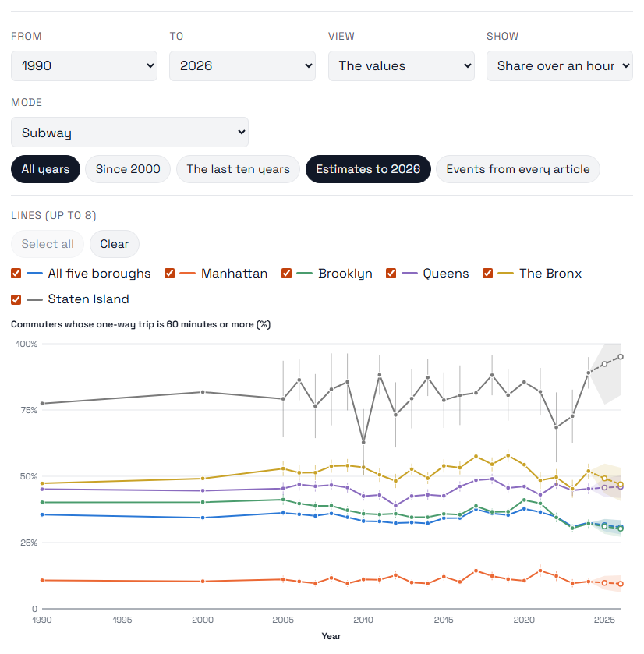
Task: Click the '100%' y-axis label
Action: [x=27, y=344]
